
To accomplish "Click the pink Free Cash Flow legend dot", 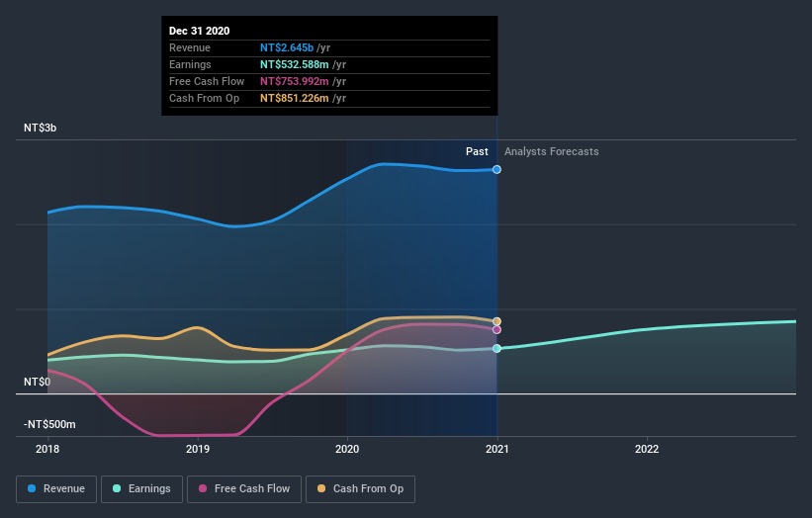I will [x=203, y=488].
